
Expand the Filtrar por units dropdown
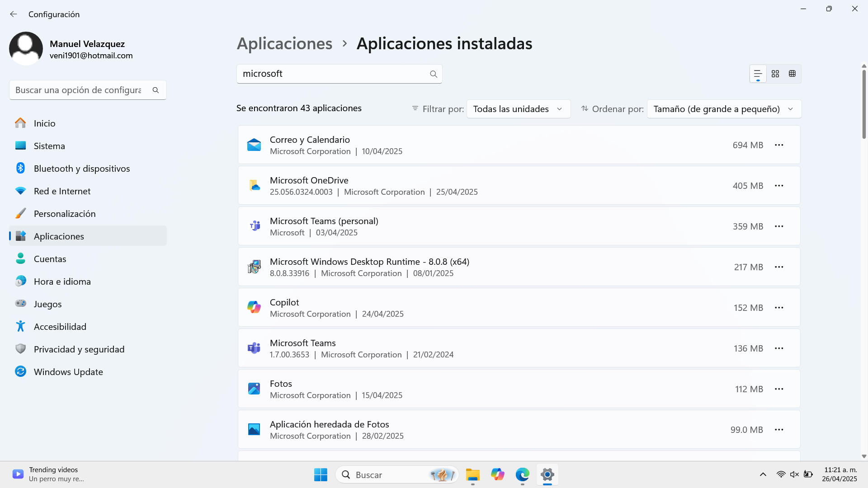[x=518, y=109]
